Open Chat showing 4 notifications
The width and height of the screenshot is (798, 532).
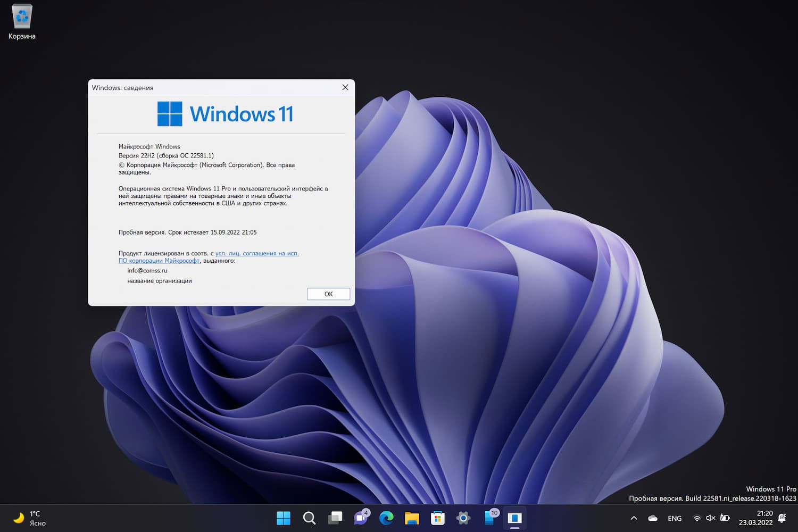361,518
